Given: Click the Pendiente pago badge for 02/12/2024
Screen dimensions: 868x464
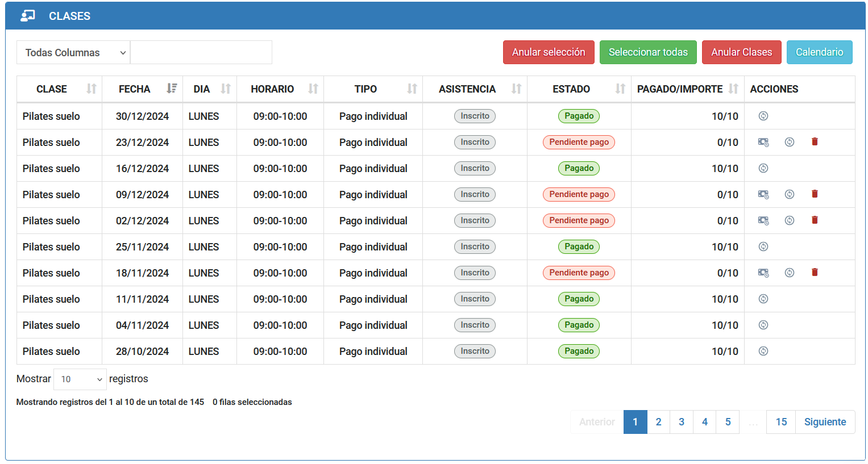Looking at the screenshot, I should (578, 220).
